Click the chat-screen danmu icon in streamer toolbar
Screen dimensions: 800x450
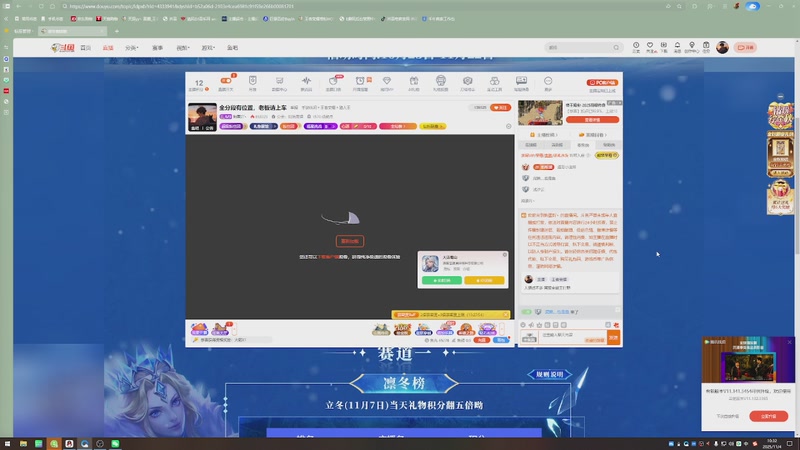pyautogui.click(x=521, y=81)
